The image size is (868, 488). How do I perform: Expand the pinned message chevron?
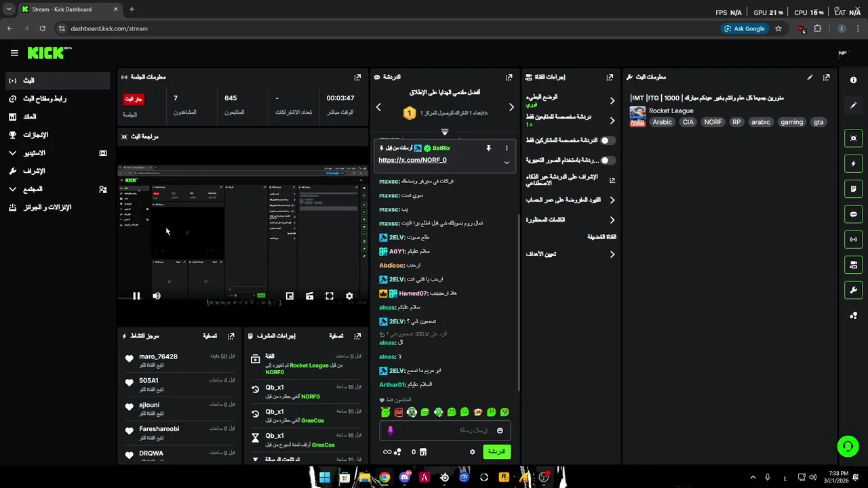coord(507,163)
